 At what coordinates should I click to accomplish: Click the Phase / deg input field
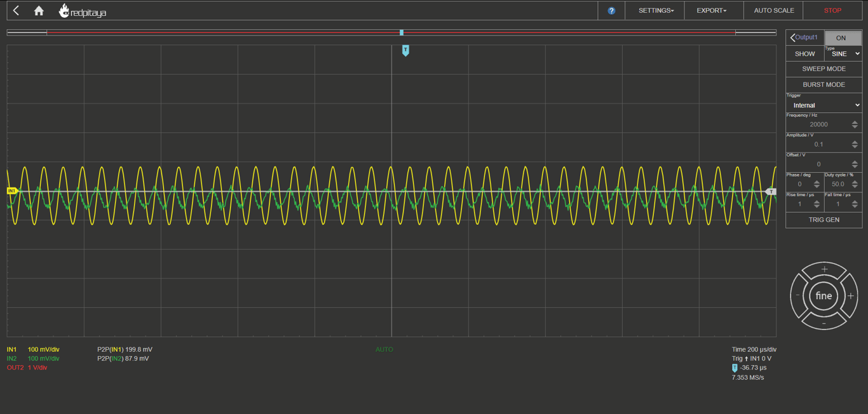(x=799, y=184)
